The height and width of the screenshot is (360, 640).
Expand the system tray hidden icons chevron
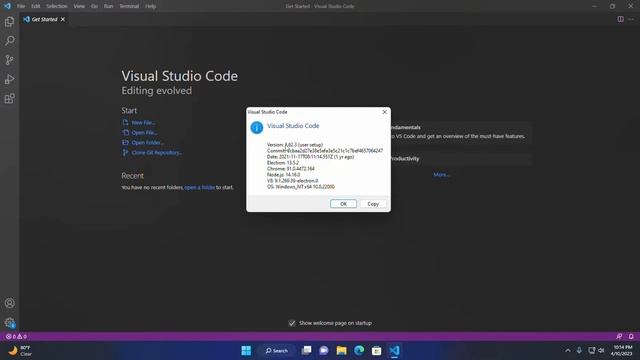[x=568, y=351]
